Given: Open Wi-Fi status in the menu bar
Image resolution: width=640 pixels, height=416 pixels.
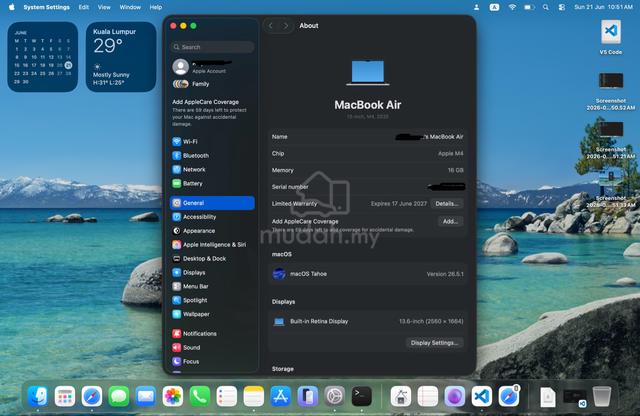Looking at the screenshot, I should (x=512, y=7).
